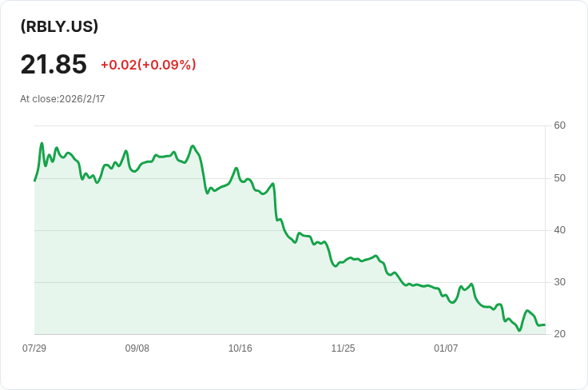Select the 11/25 date label
588x390 pixels.
pyautogui.click(x=344, y=348)
